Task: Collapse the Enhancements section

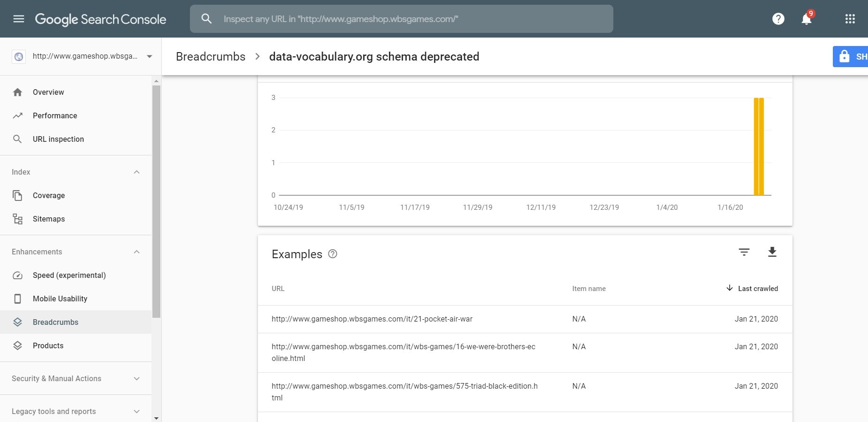Action: coord(136,252)
